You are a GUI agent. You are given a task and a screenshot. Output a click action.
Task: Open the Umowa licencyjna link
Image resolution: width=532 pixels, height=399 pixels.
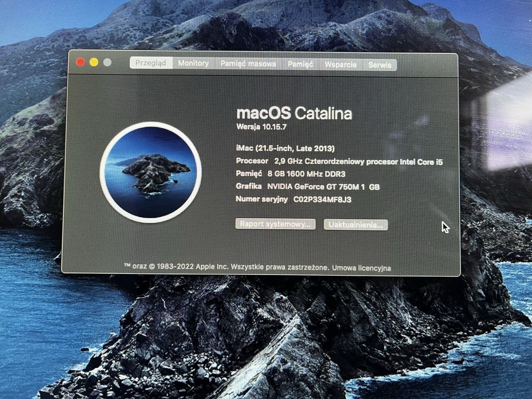[x=361, y=268]
